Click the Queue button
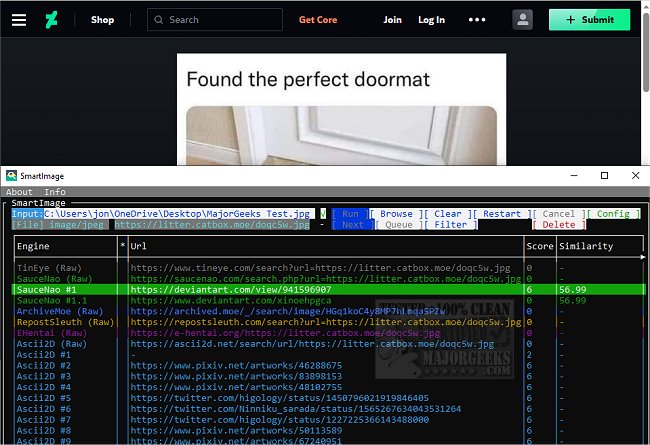650x445 pixels. 399,224
